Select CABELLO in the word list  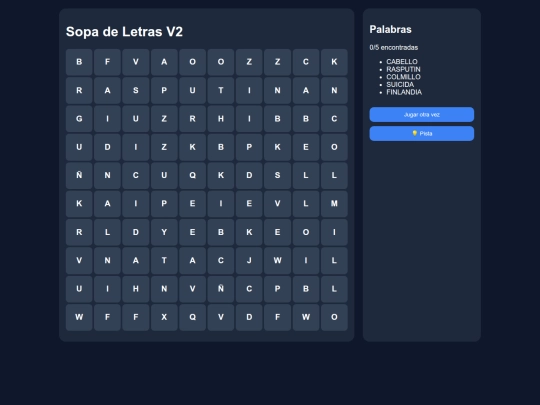402,62
